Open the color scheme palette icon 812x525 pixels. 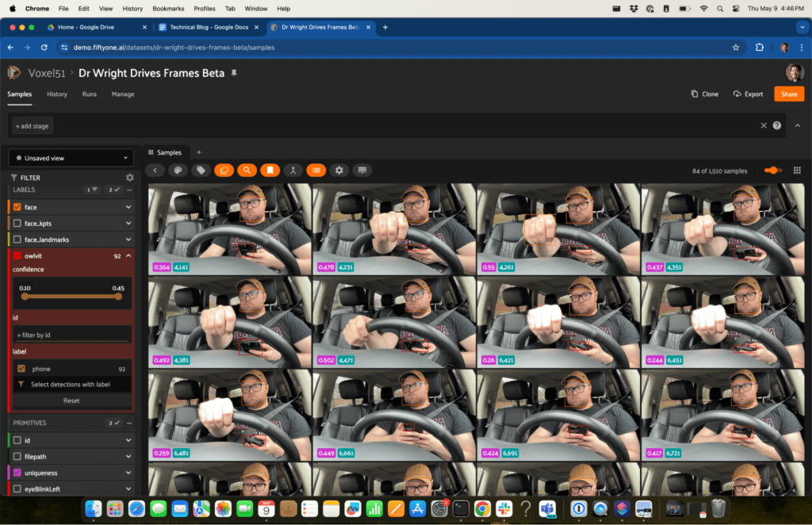pos(178,171)
